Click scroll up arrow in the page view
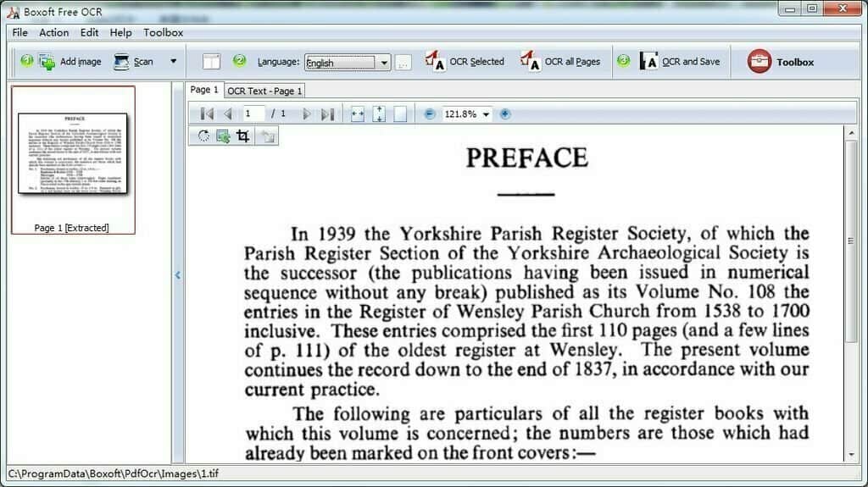Screen dimensions: 868x487 pyautogui.click(x=851, y=133)
